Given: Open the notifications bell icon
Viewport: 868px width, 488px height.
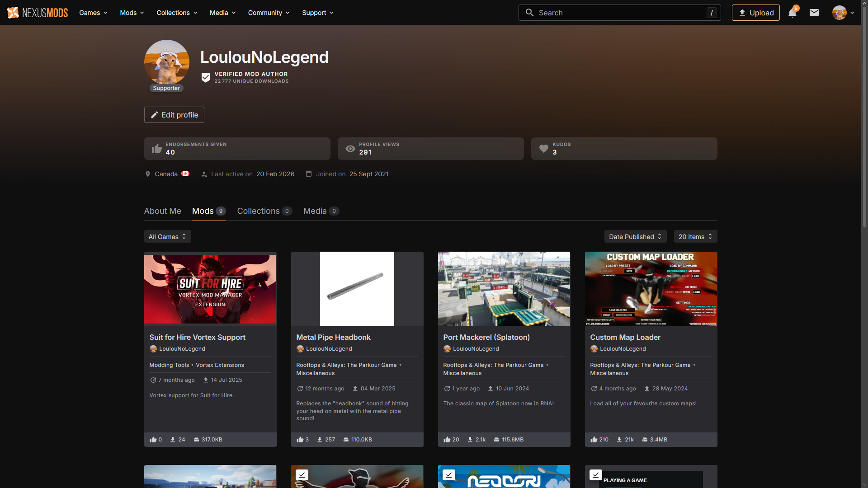Looking at the screenshot, I should coord(792,13).
